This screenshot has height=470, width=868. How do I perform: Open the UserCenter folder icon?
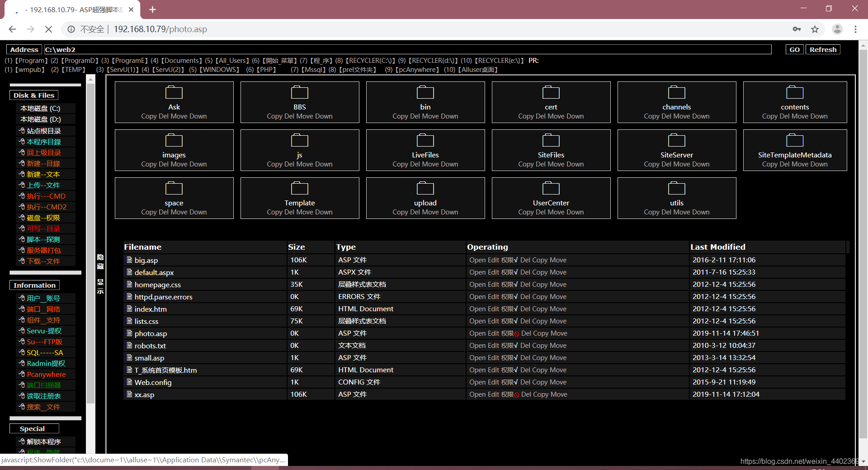click(551, 189)
